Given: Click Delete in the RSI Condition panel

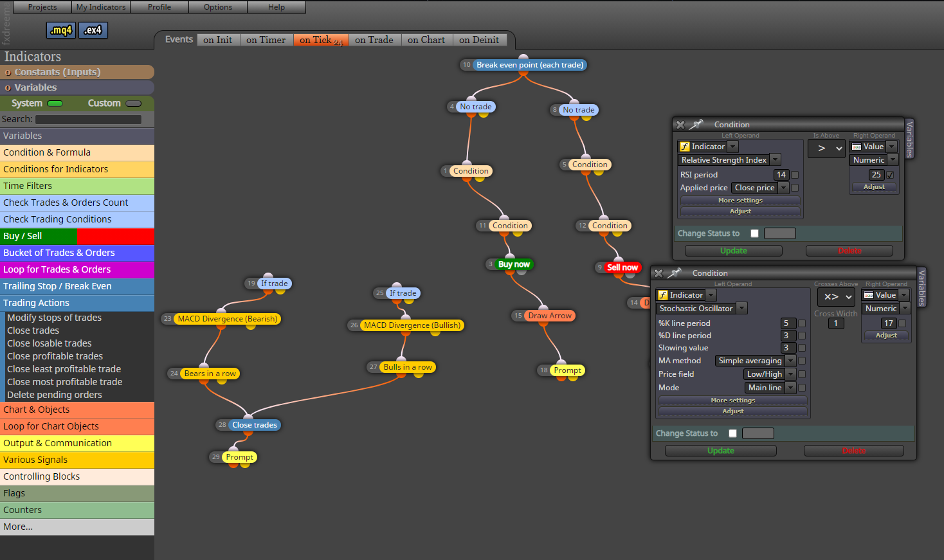Looking at the screenshot, I should pos(849,251).
